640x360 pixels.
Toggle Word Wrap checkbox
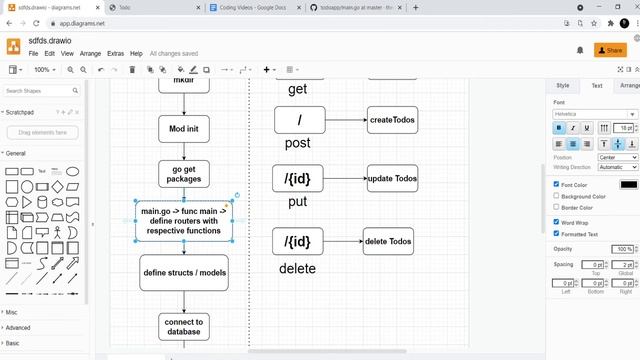(556, 222)
